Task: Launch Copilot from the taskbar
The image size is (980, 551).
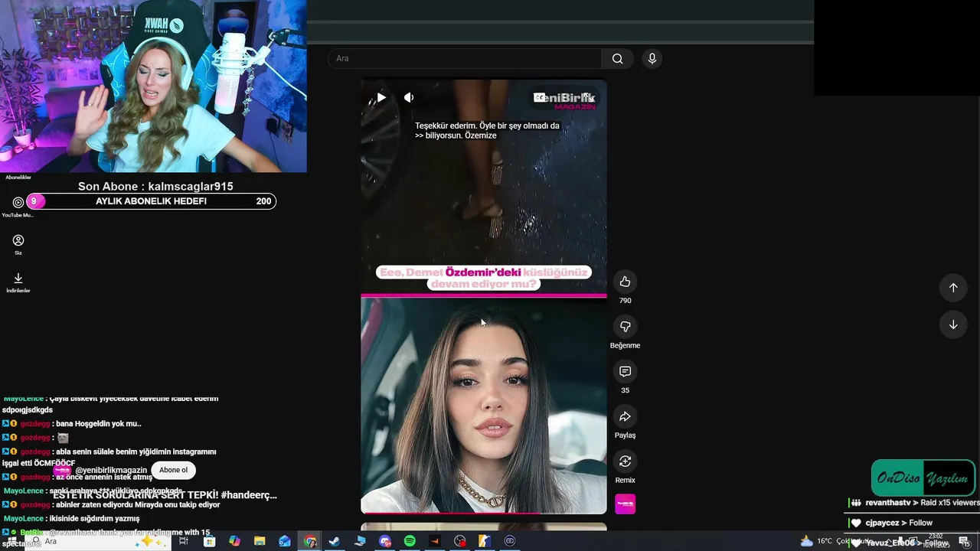Action: pyautogui.click(x=234, y=541)
